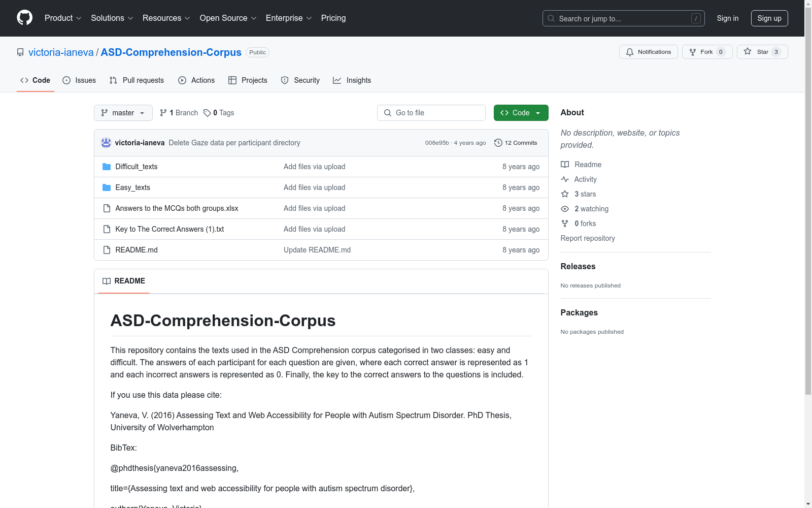The height and width of the screenshot is (508, 812).
Task: Open the Easy_texts folder icon
Action: (x=107, y=187)
